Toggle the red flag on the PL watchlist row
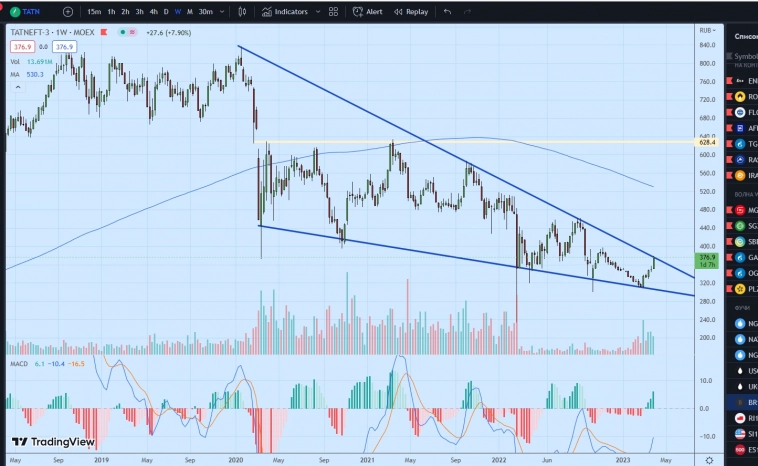The width and height of the screenshot is (758, 466). (x=729, y=289)
